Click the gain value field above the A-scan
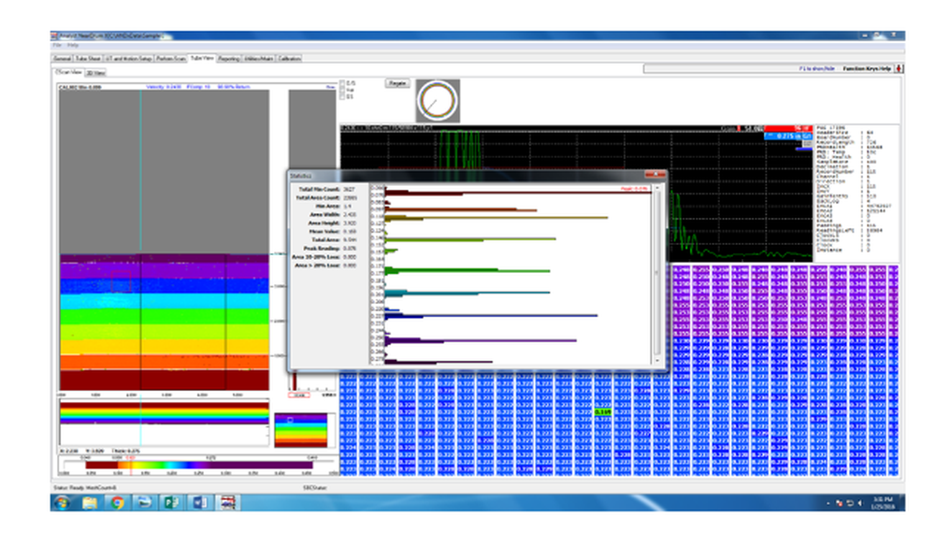 point(753,128)
